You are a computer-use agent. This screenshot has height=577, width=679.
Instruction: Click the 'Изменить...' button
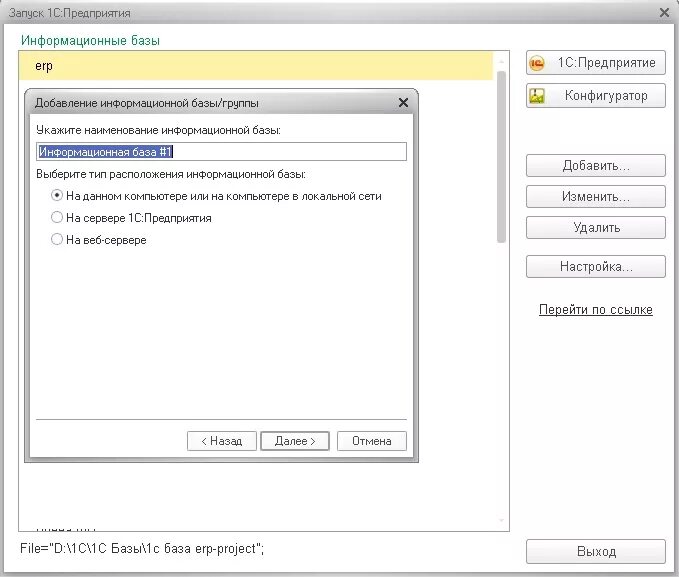point(596,197)
